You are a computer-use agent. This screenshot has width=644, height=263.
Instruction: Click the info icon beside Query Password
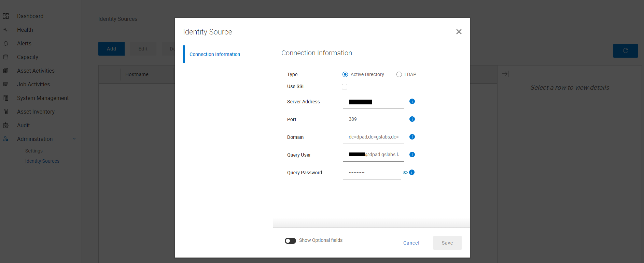pos(412,172)
